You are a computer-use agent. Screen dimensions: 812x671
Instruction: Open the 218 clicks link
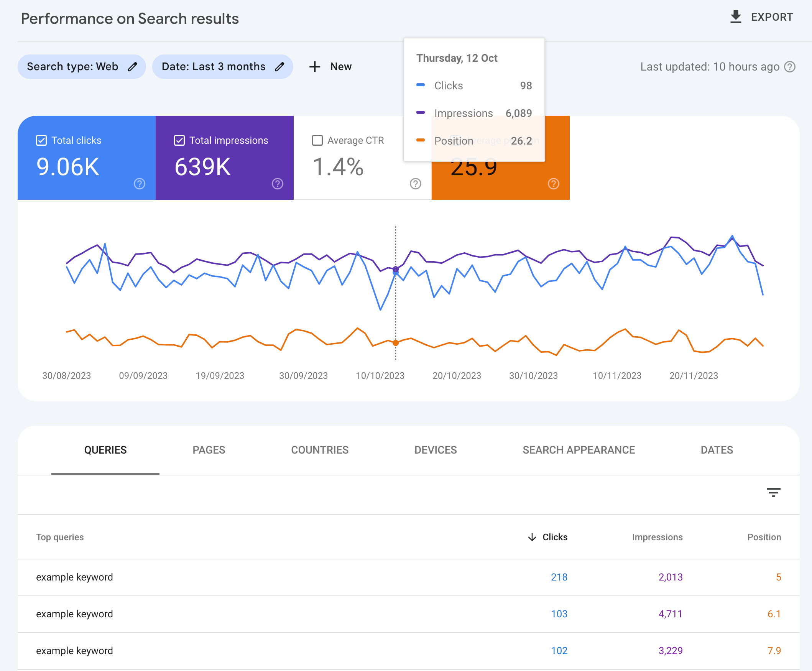tap(559, 577)
